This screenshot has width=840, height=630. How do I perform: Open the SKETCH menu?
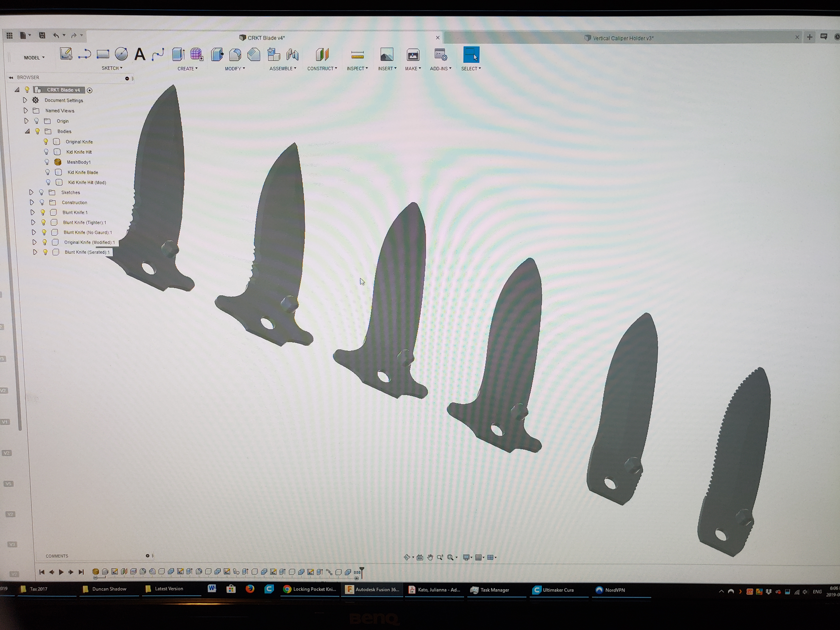pos(112,68)
